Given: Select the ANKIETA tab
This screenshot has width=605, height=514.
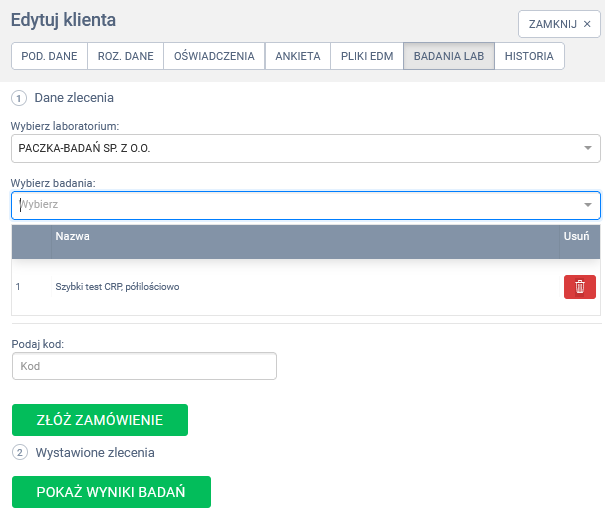Looking at the screenshot, I should (x=298, y=56).
